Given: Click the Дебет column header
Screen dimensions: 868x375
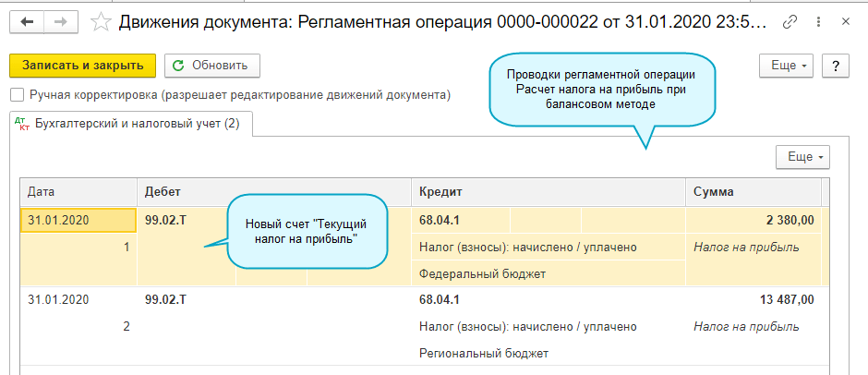Looking at the screenshot, I should click(x=185, y=191).
